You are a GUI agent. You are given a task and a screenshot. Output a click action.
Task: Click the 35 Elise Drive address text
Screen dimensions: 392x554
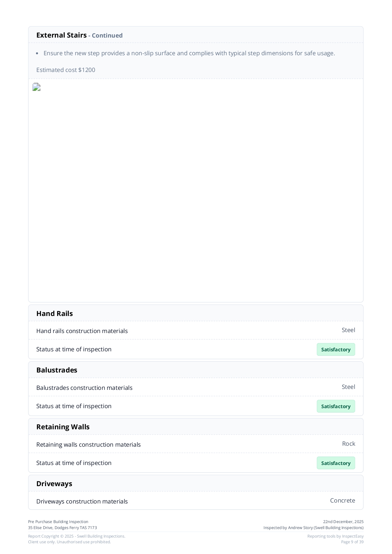click(62, 527)
